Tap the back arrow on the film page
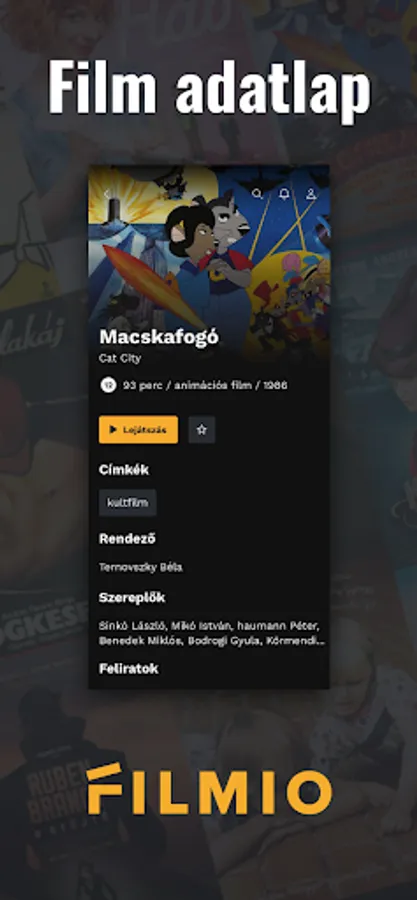 [x=107, y=194]
